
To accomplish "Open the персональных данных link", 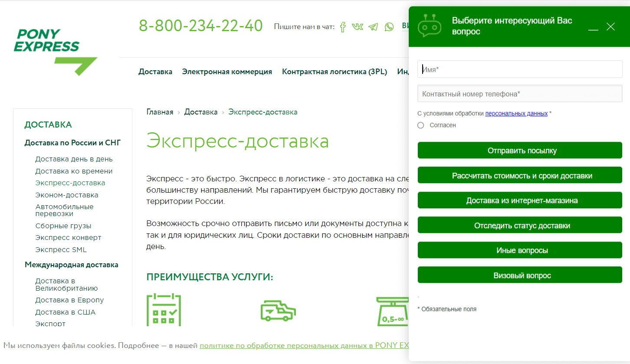I will 516,114.
